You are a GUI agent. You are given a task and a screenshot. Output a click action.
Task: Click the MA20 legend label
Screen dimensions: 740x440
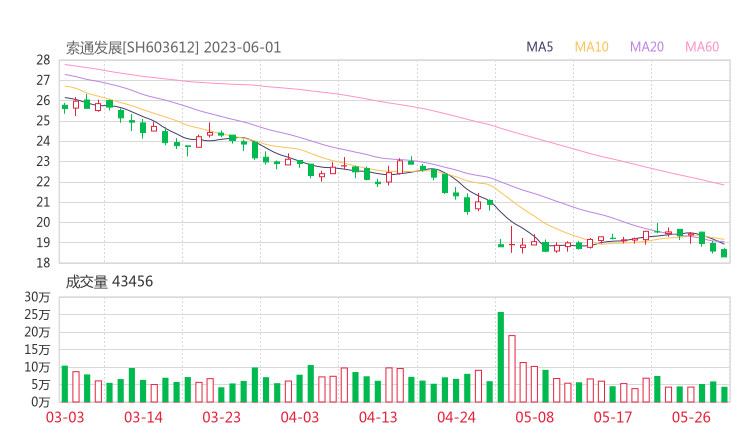pos(647,47)
